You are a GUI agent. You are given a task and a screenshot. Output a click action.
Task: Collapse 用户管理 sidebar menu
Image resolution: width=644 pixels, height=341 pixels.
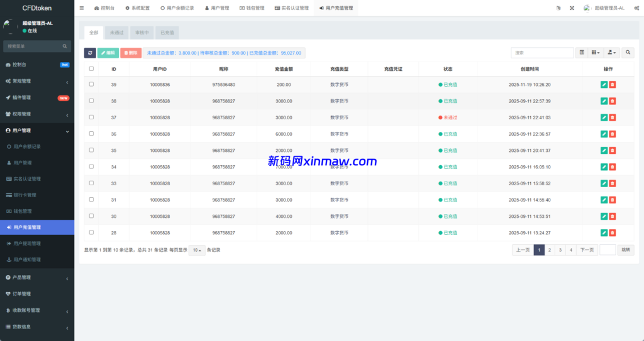(37, 131)
